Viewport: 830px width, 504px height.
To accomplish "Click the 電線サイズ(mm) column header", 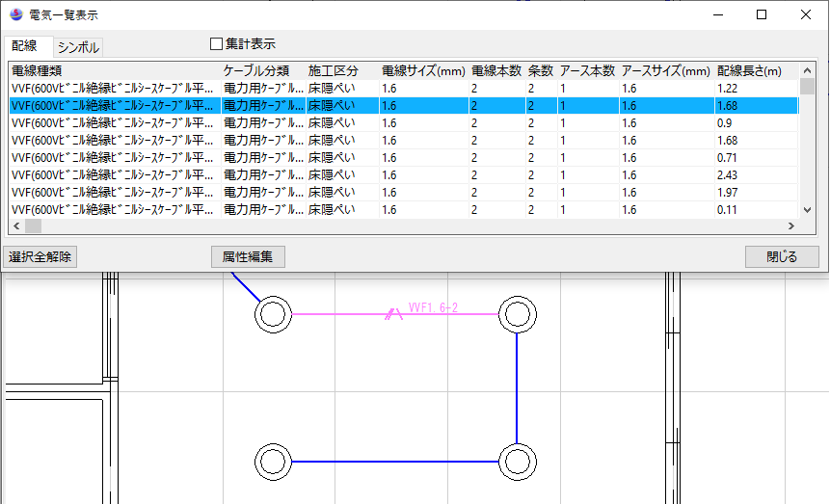I will pos(423,71).
